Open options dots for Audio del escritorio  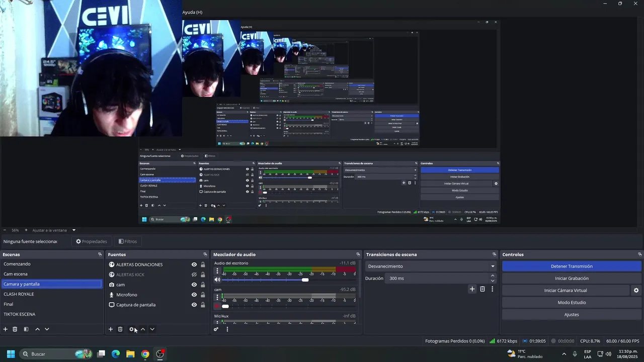[217, 271]
